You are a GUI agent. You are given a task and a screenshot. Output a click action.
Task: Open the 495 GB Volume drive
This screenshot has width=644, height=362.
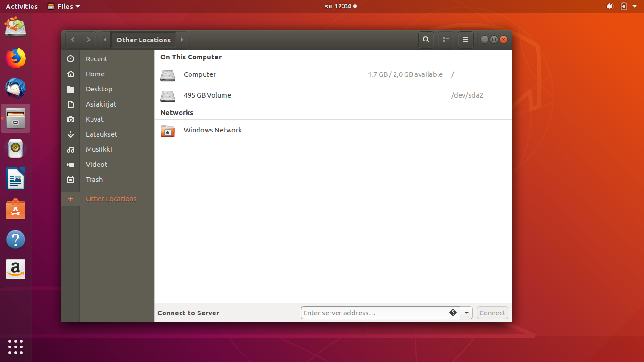click(207, 95)
